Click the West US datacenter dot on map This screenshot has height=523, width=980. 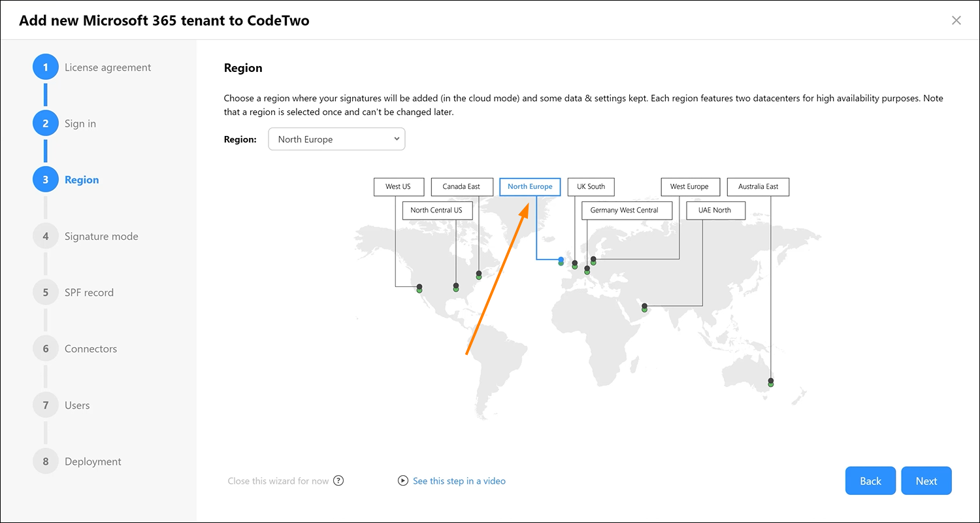click(419, 288)
